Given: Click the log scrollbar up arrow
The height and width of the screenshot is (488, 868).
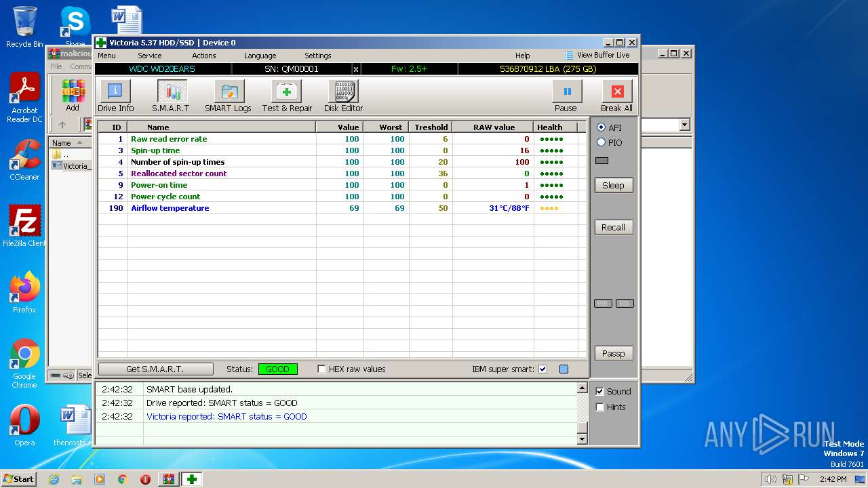Looking at the screenshot, I should coord(582,388).
